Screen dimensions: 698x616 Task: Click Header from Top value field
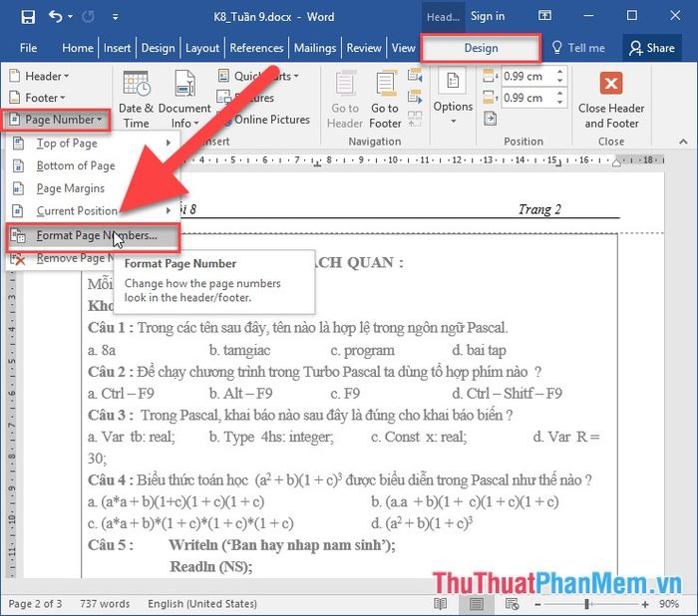(x=527, y=76)
